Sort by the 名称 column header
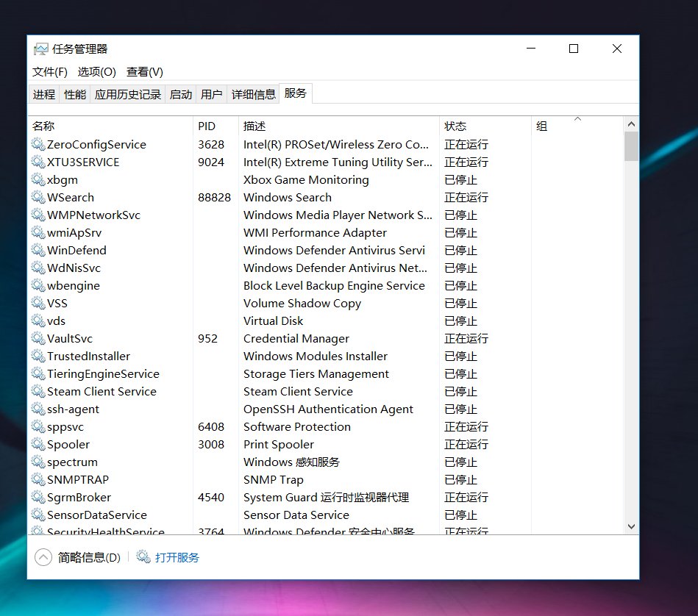This screenshot has width=698, height=616. (111, 126)
